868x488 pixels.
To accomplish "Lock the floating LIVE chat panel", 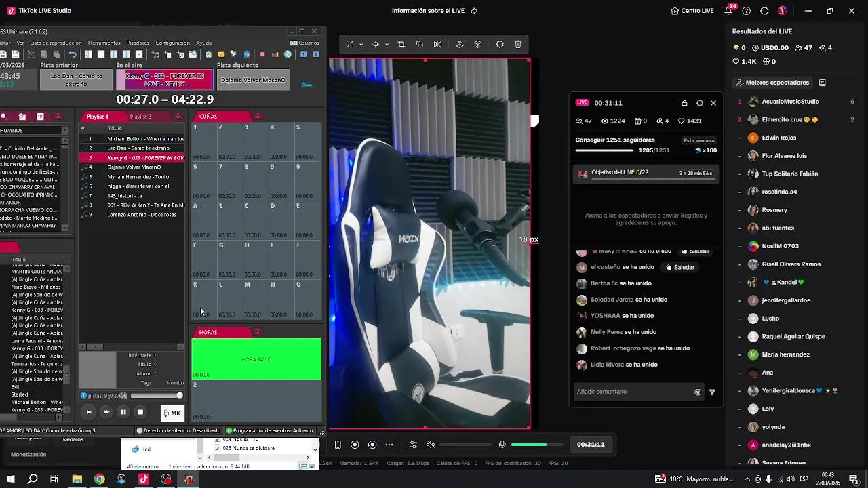I will pyautogui.click(x=684, y=103).
